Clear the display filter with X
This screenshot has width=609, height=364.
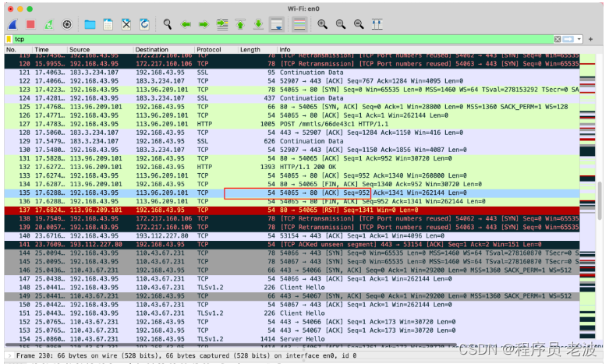pos(558,39)
